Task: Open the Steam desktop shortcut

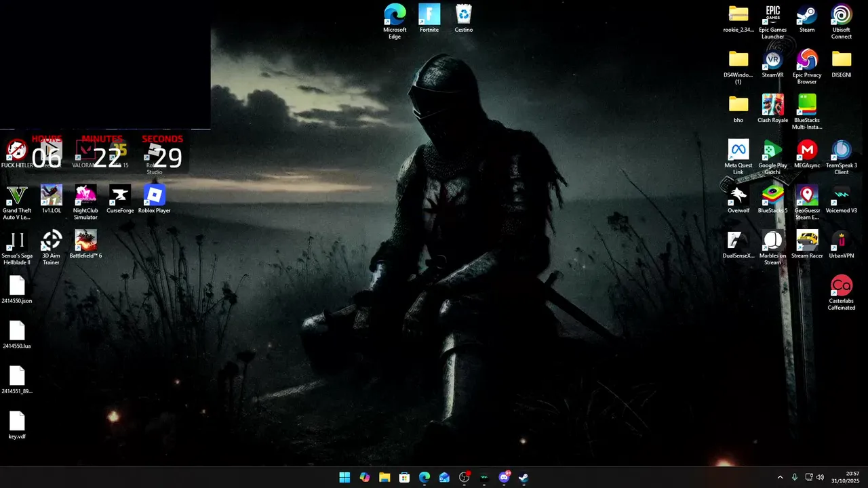Action: (807, 18)
